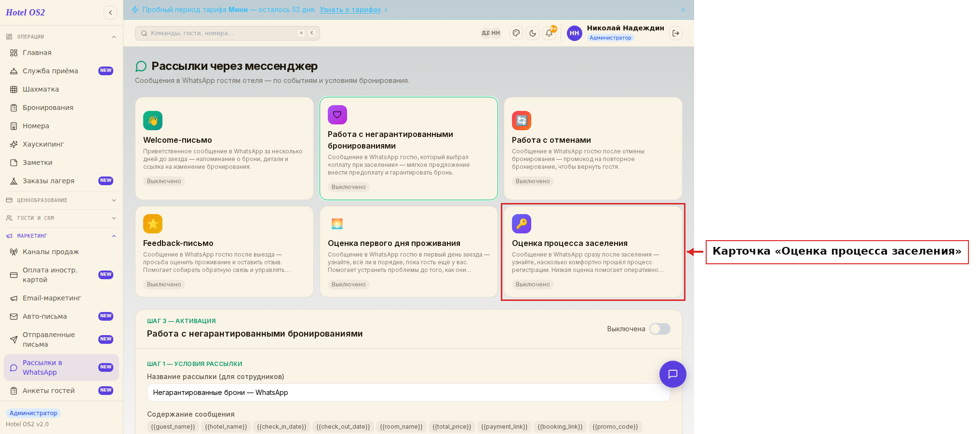This screenshot has width=980, height=434.
Task: Open notifications bell
Action: [549, 33]
